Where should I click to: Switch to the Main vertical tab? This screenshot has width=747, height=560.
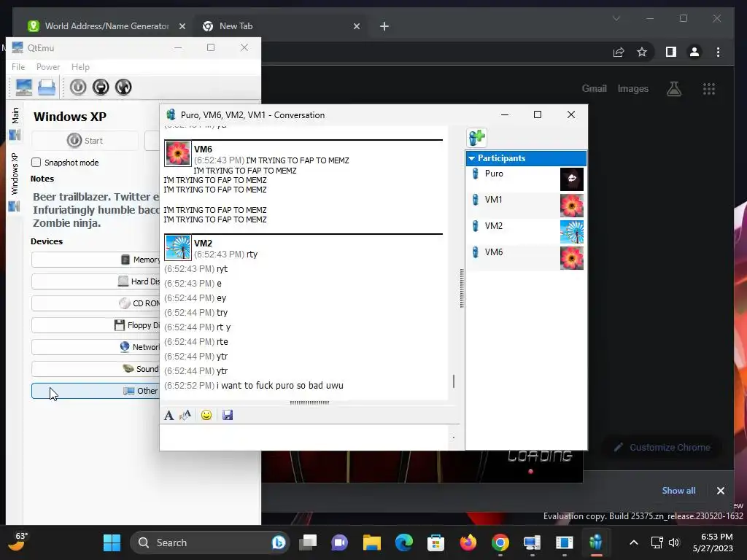[15, 122]
